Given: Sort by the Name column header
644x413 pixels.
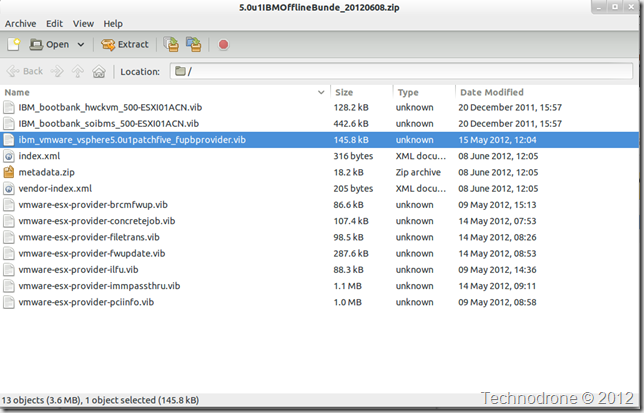Looking at the screenshot, I should 165,92.
